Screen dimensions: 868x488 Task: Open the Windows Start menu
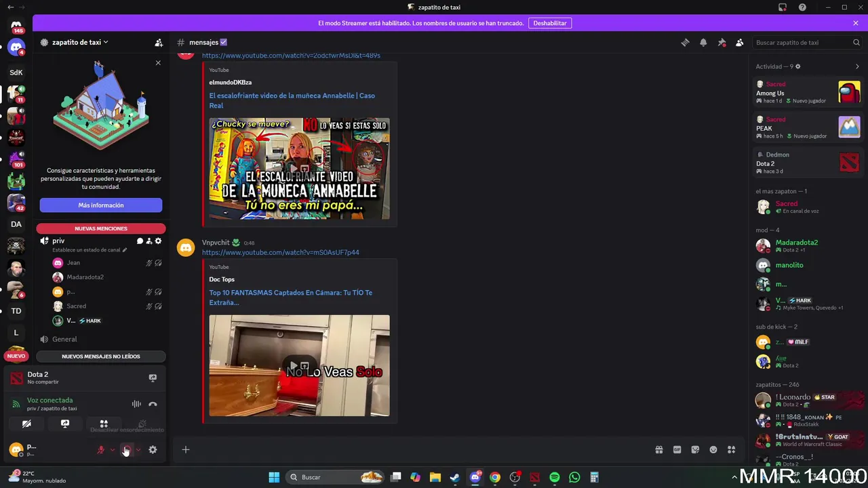pos(274,477)
